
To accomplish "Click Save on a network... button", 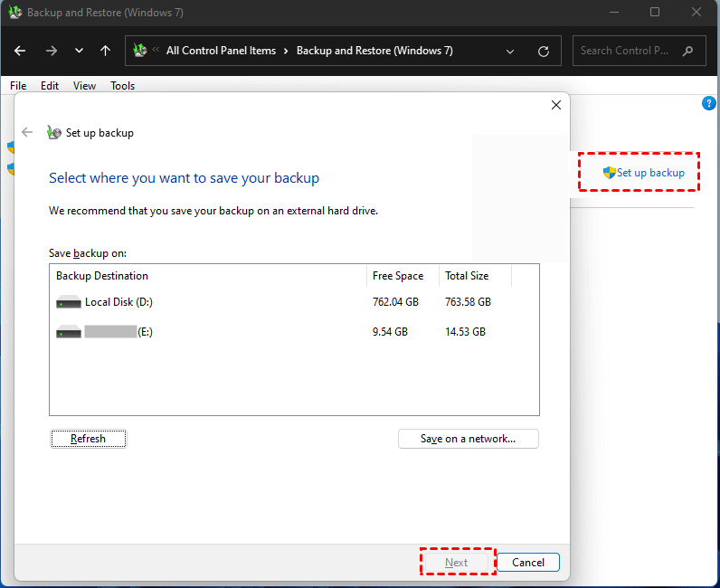I will 468,439.
